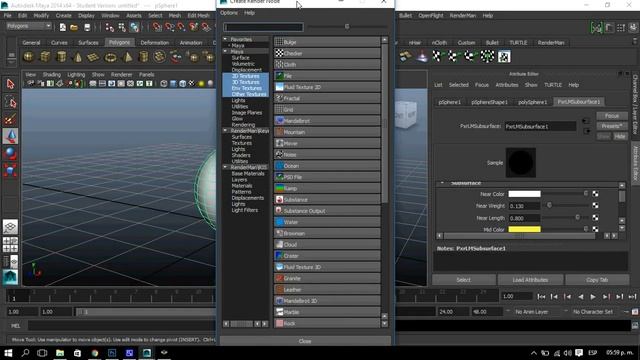The image size is (640, 360).
Task: Click the polygon pipe shelf icon
Action: pyautogui.click(x=144, y=57)
